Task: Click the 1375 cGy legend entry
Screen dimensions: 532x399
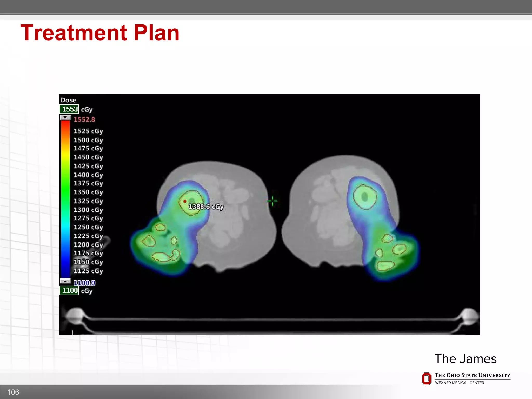Action: point(88,183)
